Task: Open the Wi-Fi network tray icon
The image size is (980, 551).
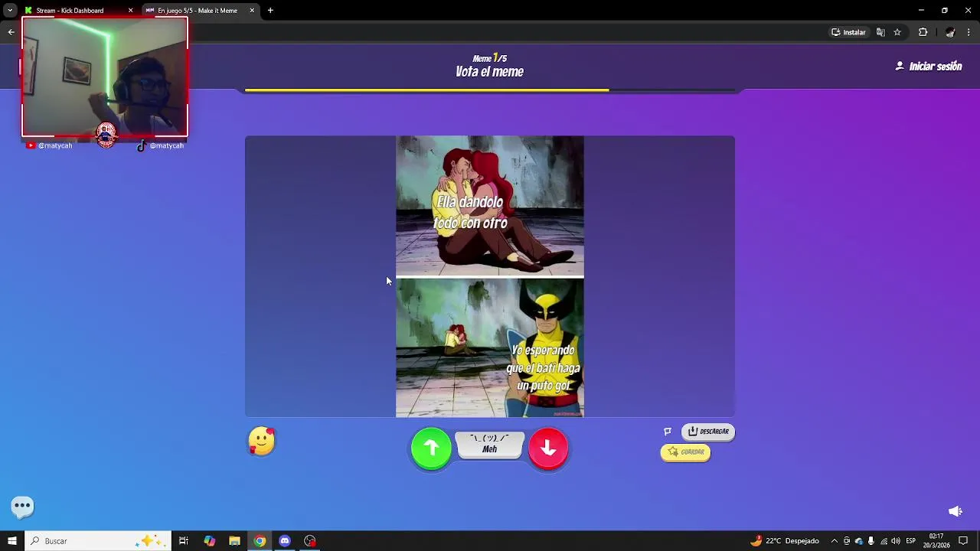Action: tap(884, 541)
